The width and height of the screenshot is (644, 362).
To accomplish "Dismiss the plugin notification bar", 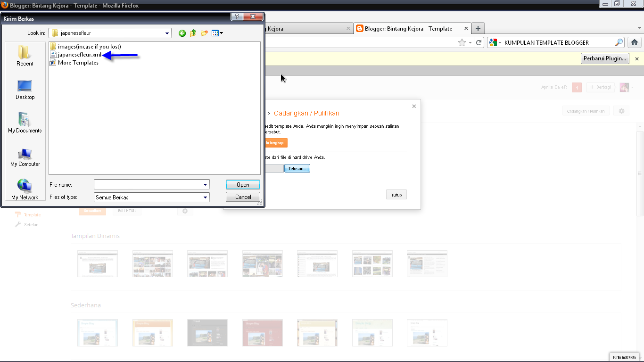I will click(x=637, y=59).
